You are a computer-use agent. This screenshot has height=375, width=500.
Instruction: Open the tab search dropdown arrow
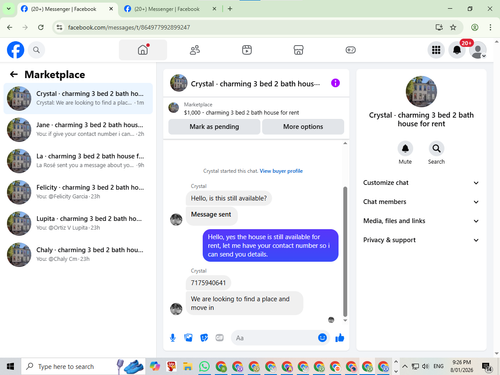tap(9, 9)
